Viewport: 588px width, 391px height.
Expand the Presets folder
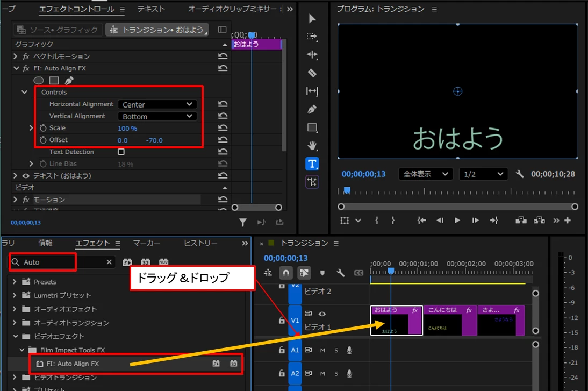(15, 281)
